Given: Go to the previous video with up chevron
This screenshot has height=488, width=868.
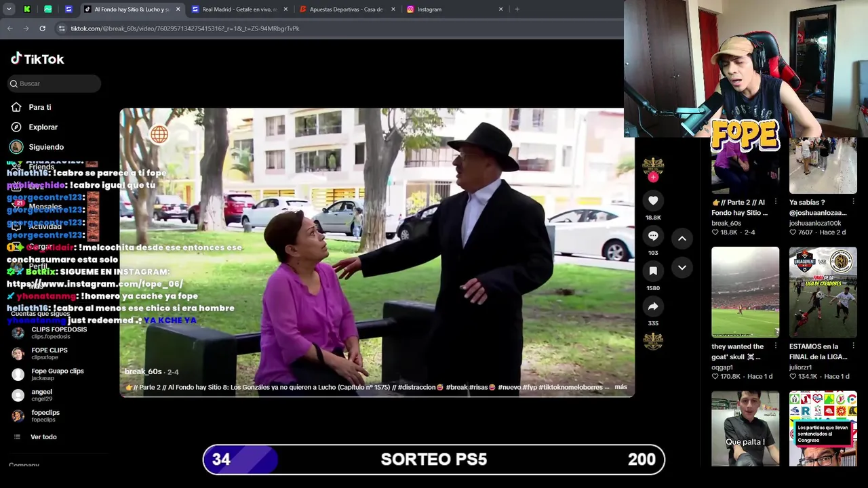Looking at the screenshot, I should (682, 239).
